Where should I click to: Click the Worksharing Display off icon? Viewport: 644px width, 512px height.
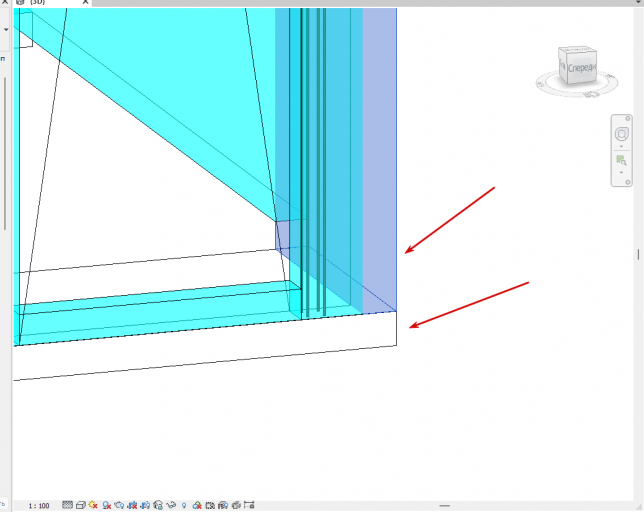tap(197, 505)
